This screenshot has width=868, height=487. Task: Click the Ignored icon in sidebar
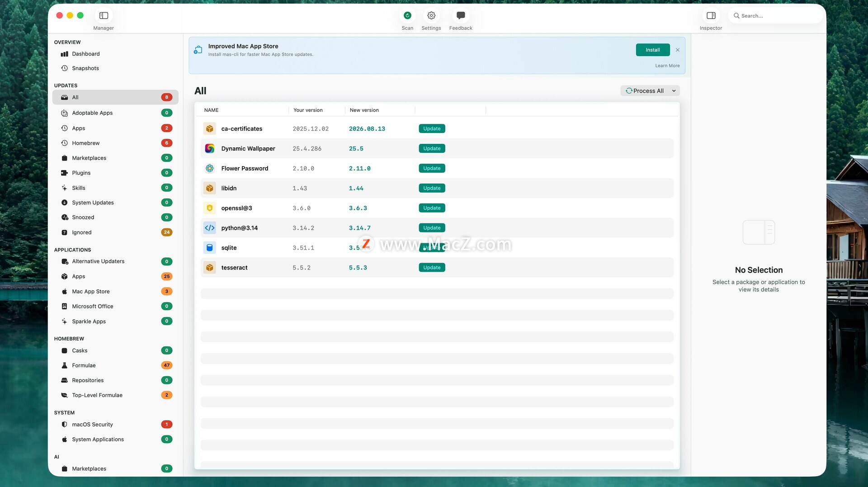[x=64, y=232]
